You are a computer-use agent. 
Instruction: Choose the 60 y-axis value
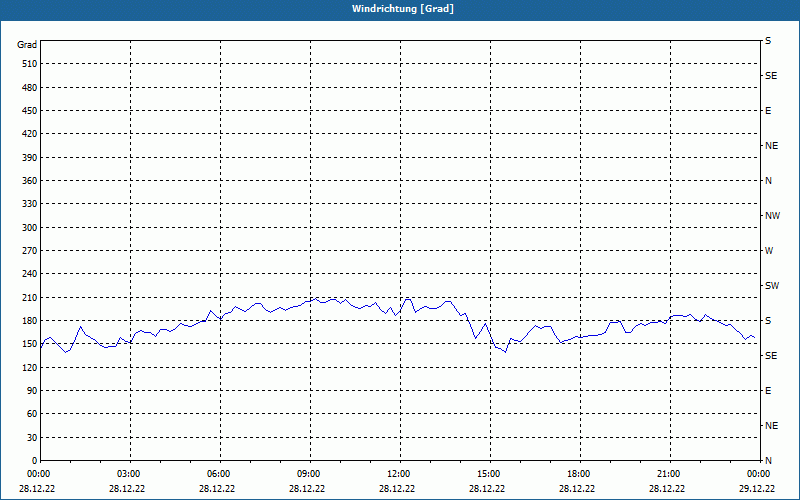[x=32, y=414]
